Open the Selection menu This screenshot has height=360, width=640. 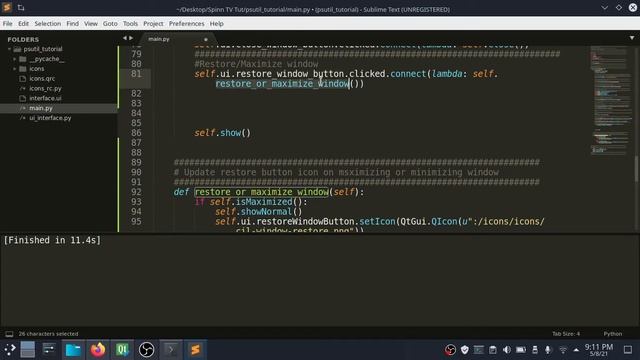point(47,24)
